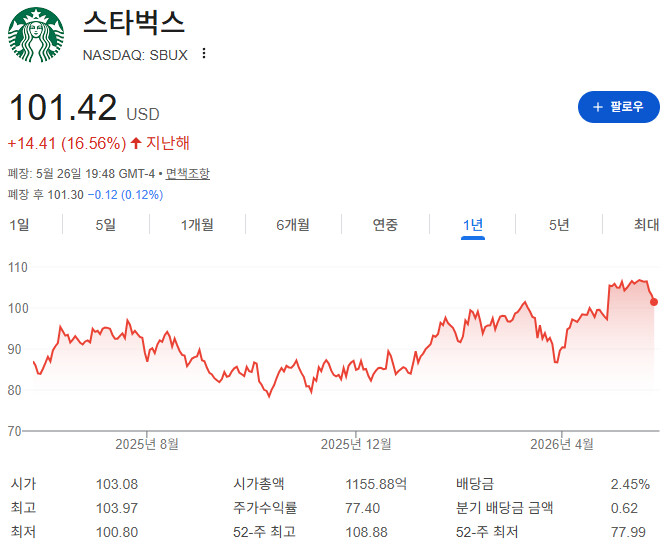Click the 분기 배당금 금액 label
The image size is (672, 559).
point(504,508)
